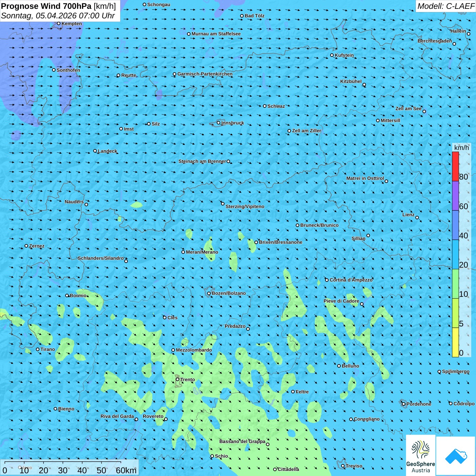
Task: Click the red 80 km/h legend color
Action: point(455,166)
